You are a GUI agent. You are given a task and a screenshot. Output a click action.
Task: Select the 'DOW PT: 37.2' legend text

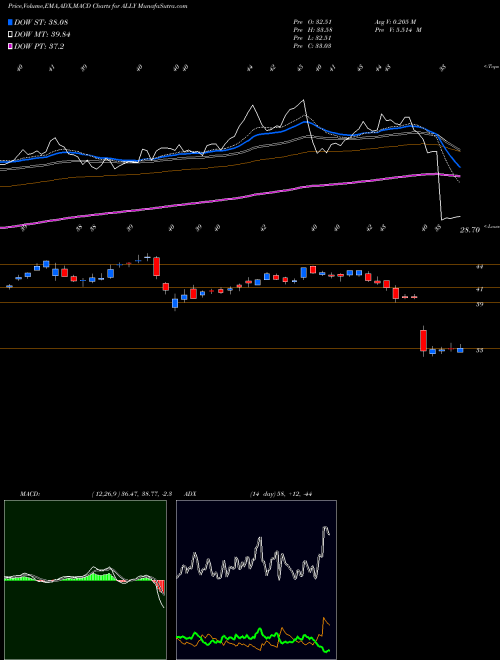39,46
